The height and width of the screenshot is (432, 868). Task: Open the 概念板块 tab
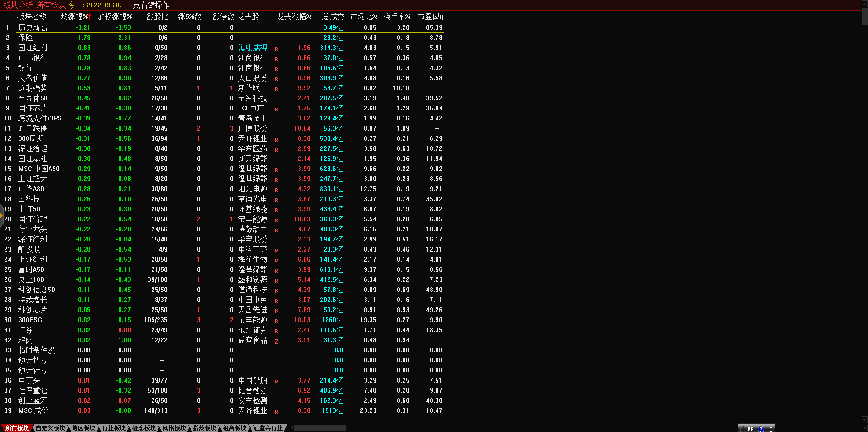144,428
